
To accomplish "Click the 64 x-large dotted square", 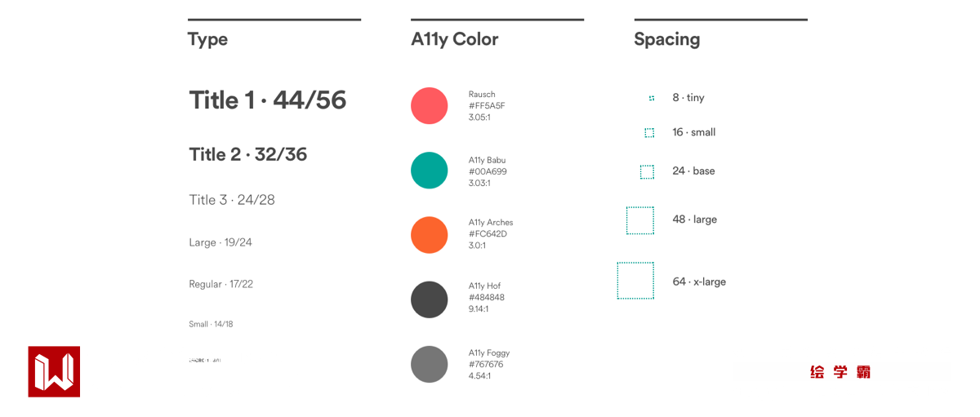I will tap(635, 281).
